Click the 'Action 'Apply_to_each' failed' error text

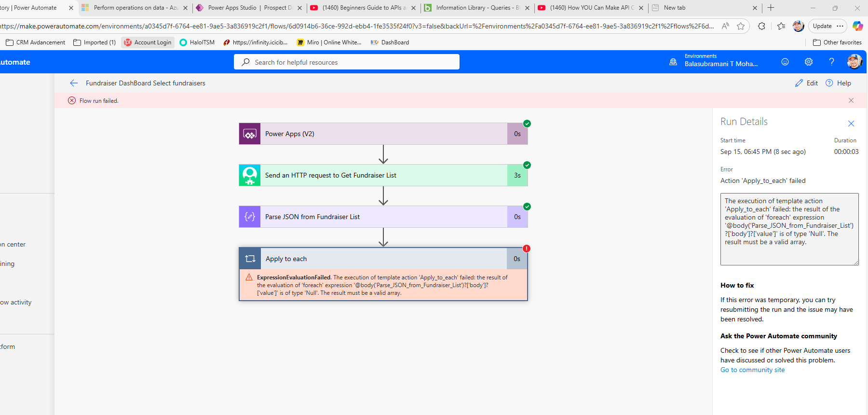click(763, 180)
